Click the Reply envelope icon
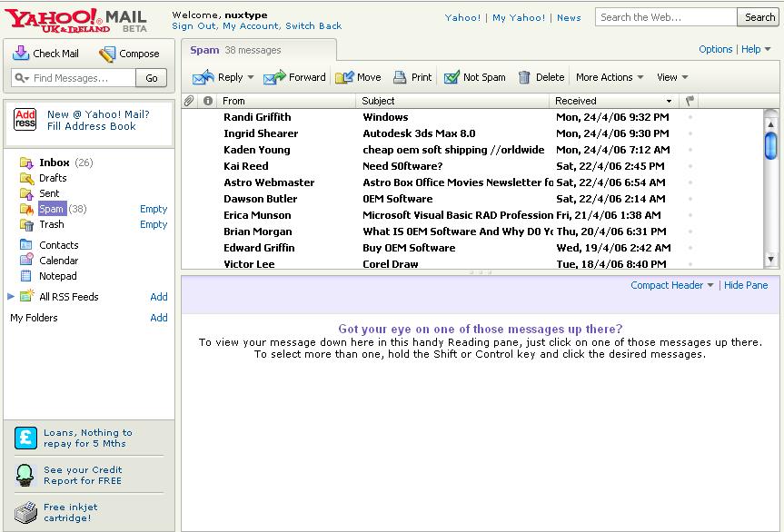The width and height of the screenshot is (784, 532). 203,77
